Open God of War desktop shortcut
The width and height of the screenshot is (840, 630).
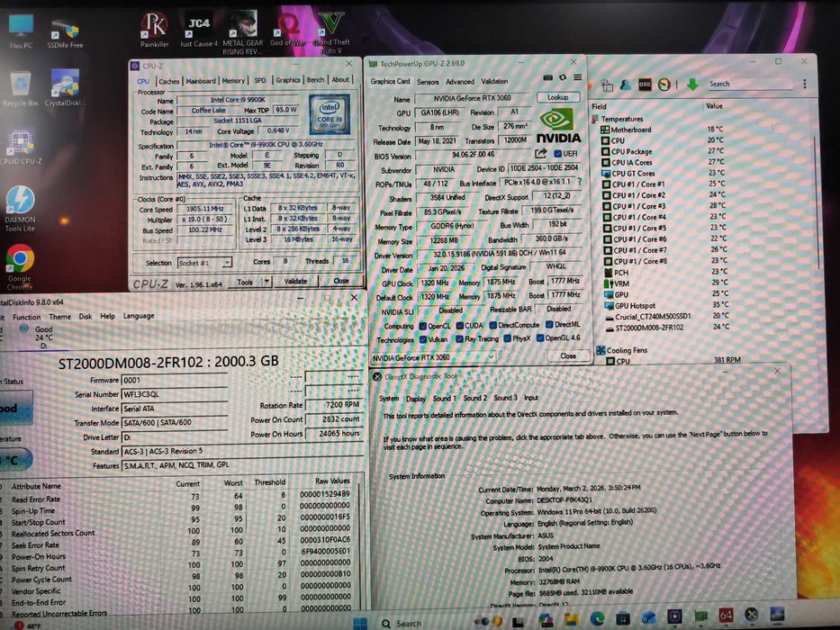[288, 30]
